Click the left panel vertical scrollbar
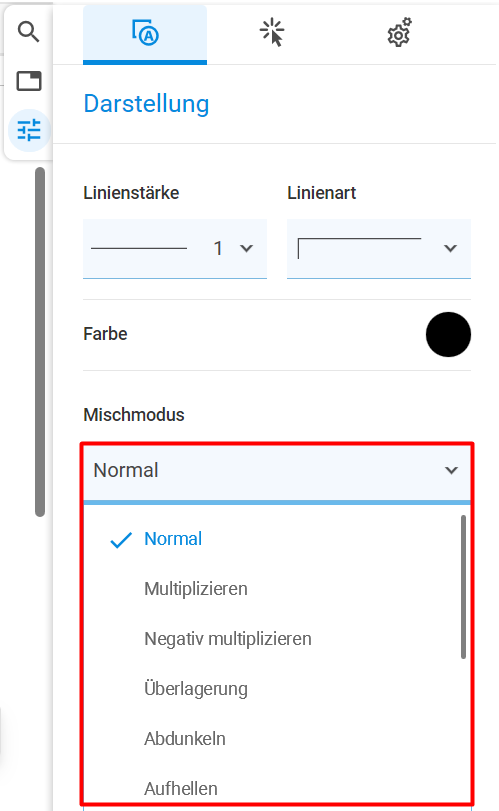 click(x=40, y=342)
